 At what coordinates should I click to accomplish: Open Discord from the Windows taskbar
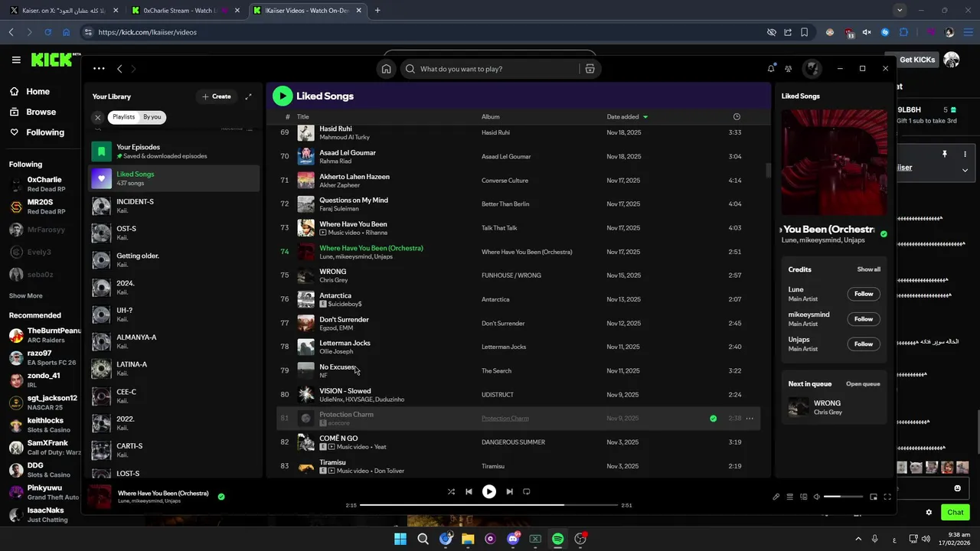[513, 539]
